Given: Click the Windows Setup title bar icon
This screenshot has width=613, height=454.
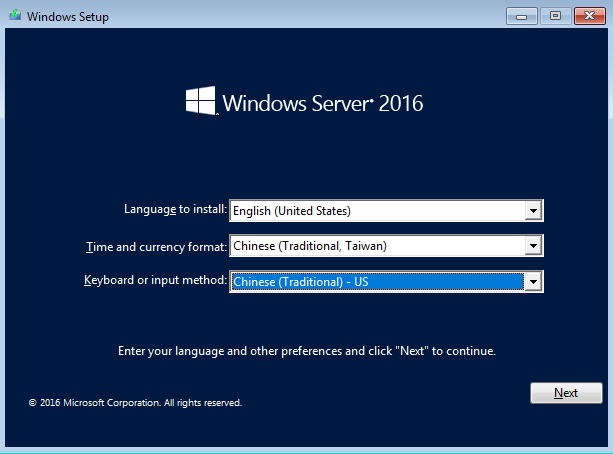Looking at the screenshot, I should coord(15,15).
